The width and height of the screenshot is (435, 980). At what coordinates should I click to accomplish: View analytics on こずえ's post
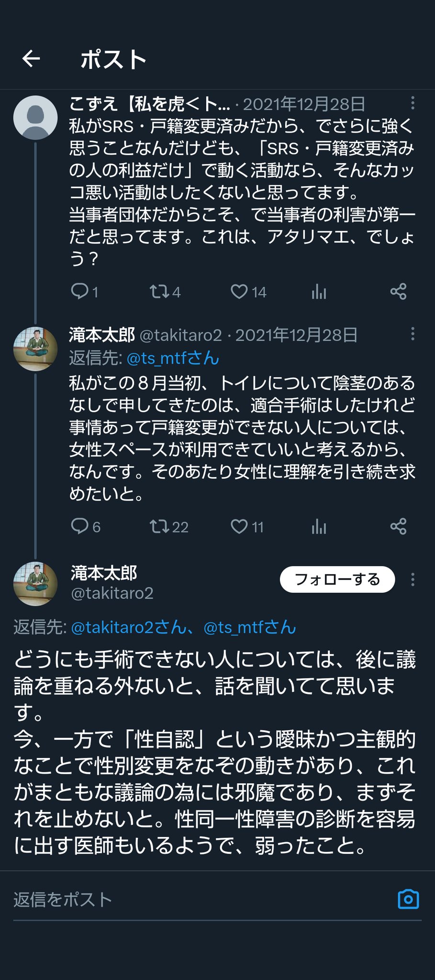click(319, 291)
